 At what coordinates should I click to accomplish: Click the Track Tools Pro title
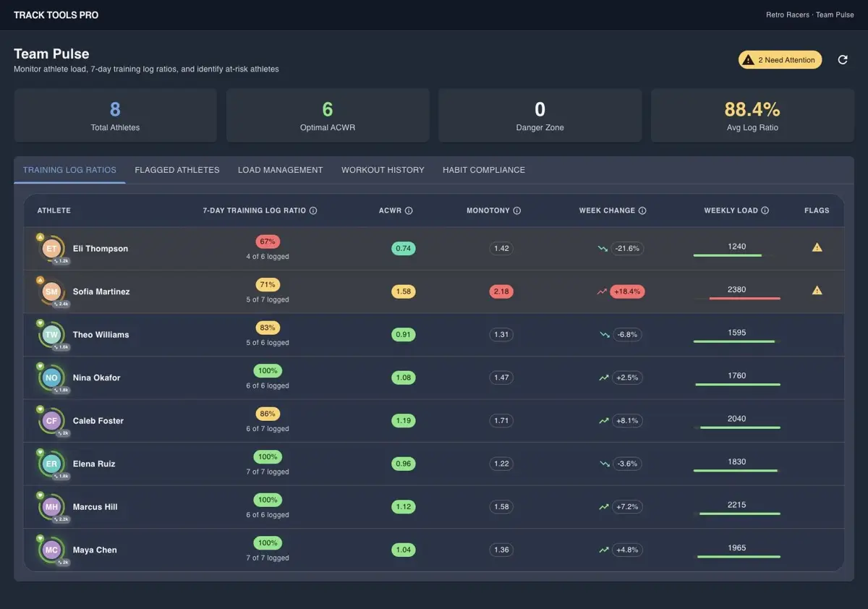point(56,15)
